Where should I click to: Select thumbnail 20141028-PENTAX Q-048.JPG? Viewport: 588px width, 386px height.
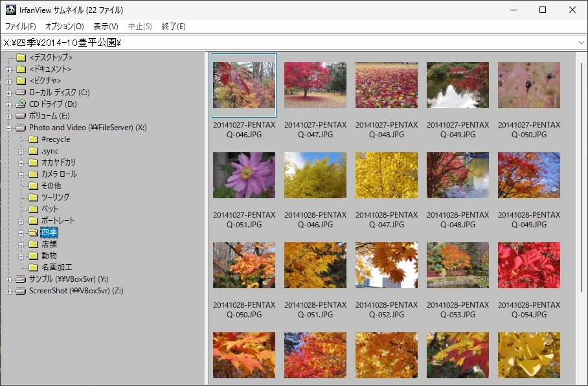click(458, 175)
